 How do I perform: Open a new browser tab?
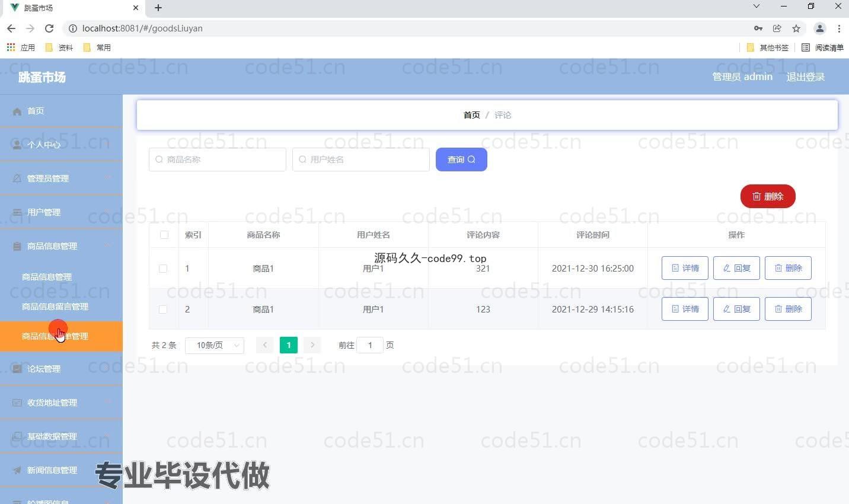(x=158, y=8)
